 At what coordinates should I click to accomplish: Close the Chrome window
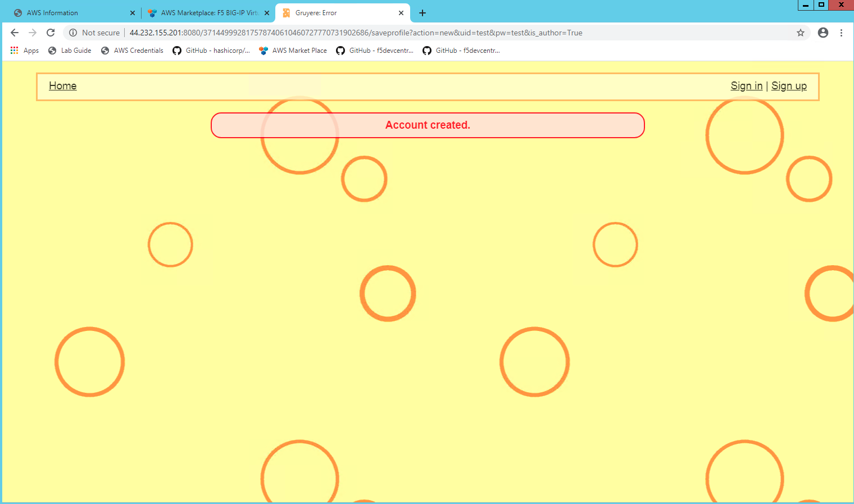pos(841,5)
